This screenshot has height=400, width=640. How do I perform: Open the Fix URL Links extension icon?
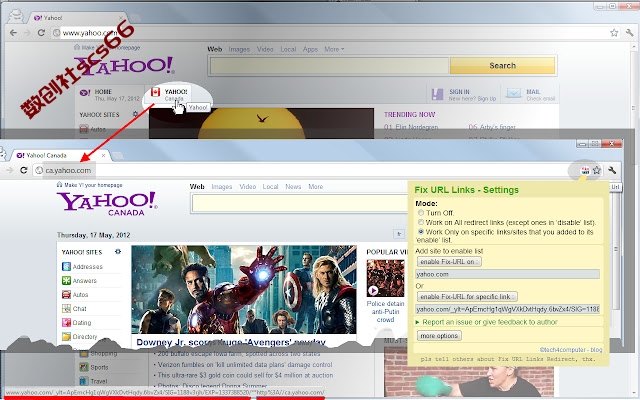(585, 170)
